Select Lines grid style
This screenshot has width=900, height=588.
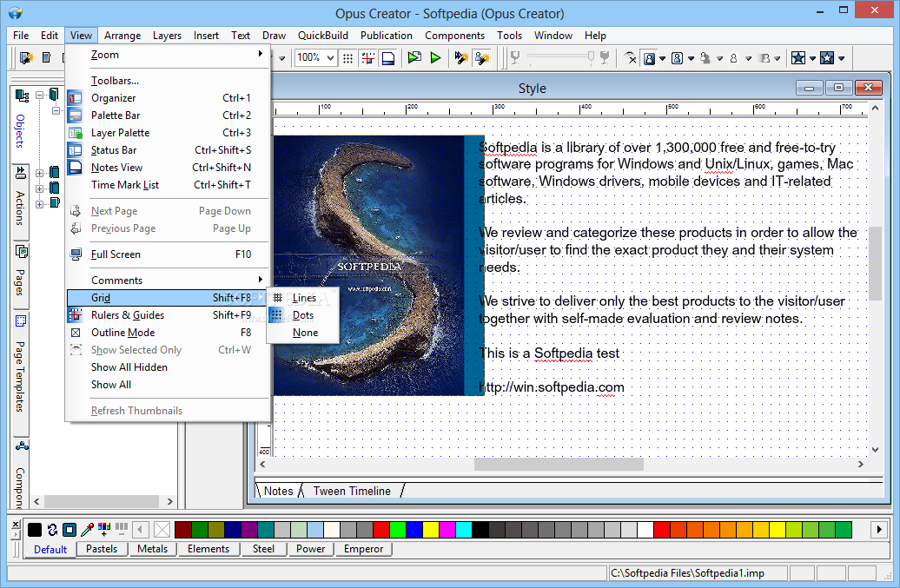click(x=303, y=298)
